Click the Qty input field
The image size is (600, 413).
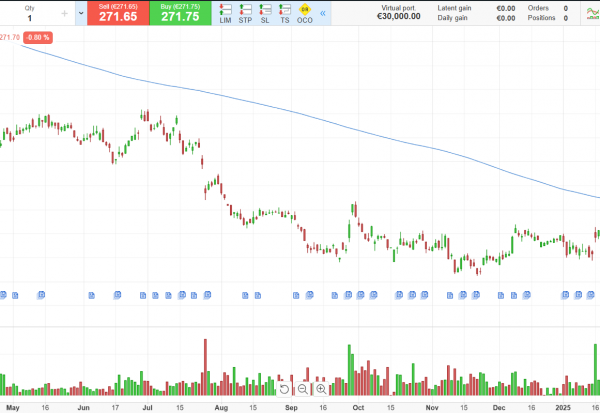[x=30, y=18]
